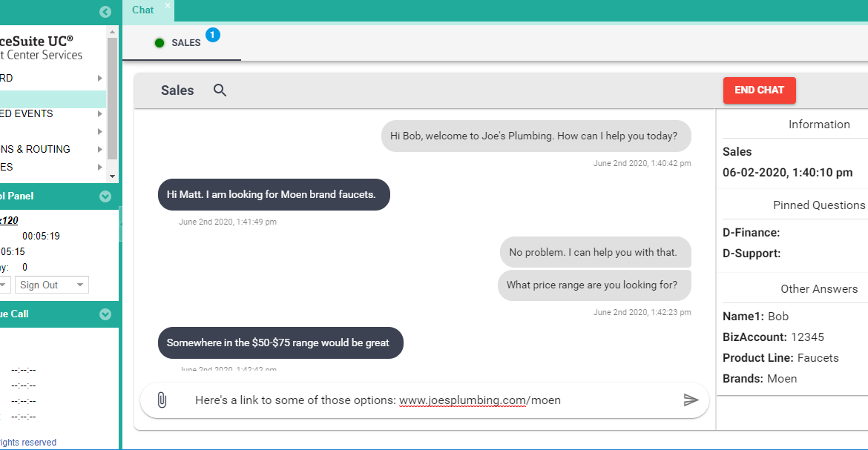Expand the Routing menu item arrow
Screen dimensions: 868x450
coord(100,150)
